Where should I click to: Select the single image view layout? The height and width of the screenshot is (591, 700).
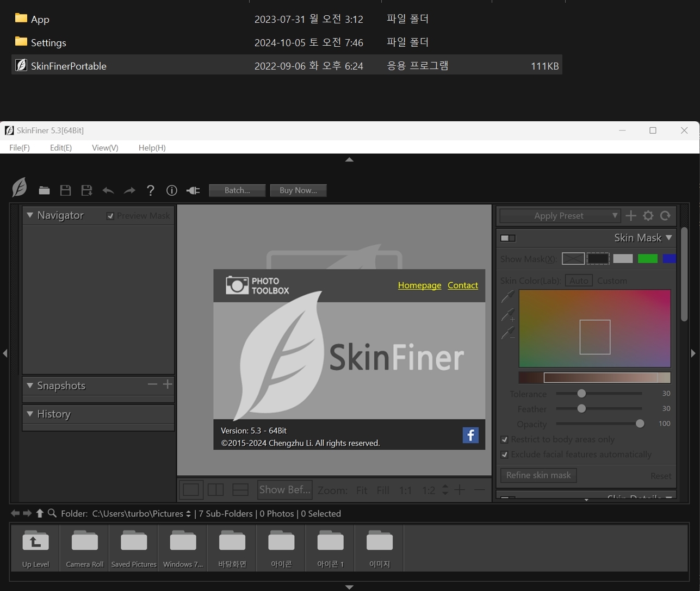[191, 490]
